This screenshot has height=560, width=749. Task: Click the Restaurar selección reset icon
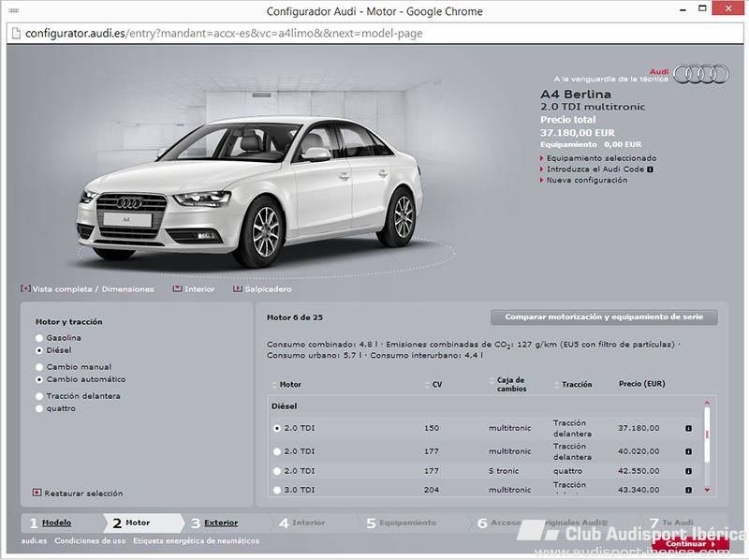37,493
